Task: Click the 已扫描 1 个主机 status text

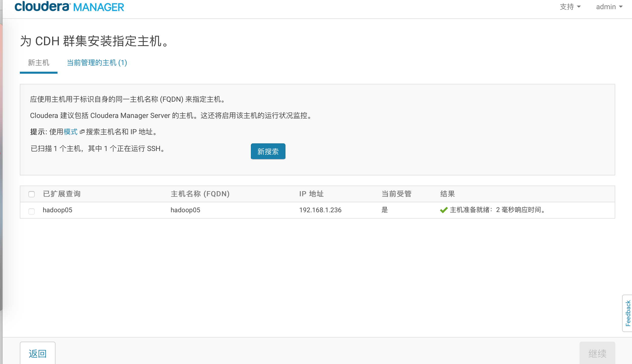Action: 98,148
